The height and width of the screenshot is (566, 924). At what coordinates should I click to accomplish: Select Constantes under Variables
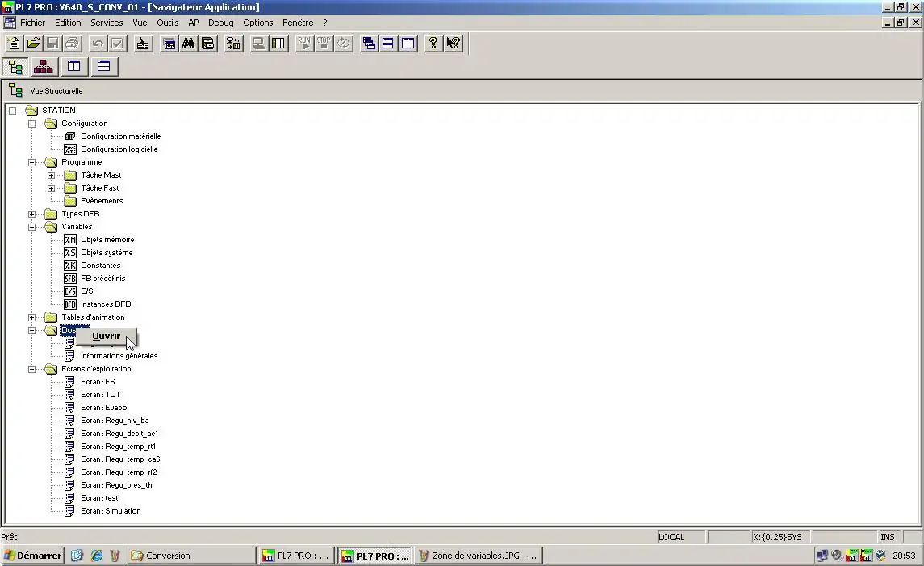[101, 266]
